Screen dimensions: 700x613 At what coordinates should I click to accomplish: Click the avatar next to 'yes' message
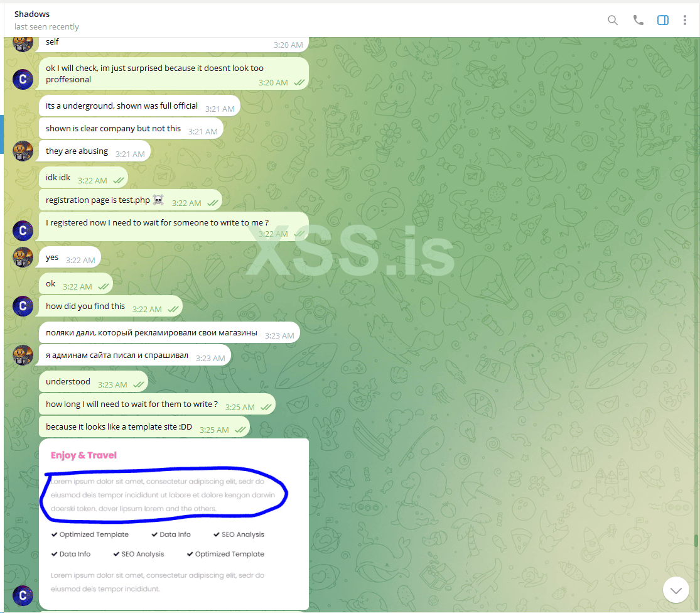point(23,257)
